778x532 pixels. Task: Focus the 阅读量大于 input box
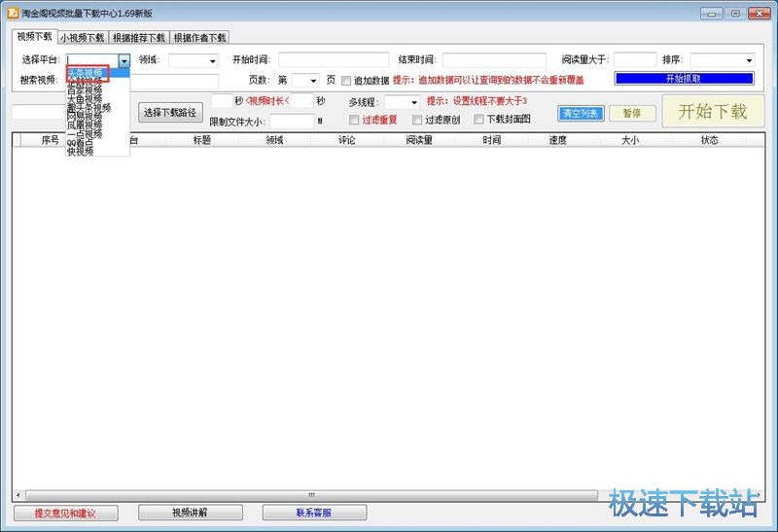635,59
